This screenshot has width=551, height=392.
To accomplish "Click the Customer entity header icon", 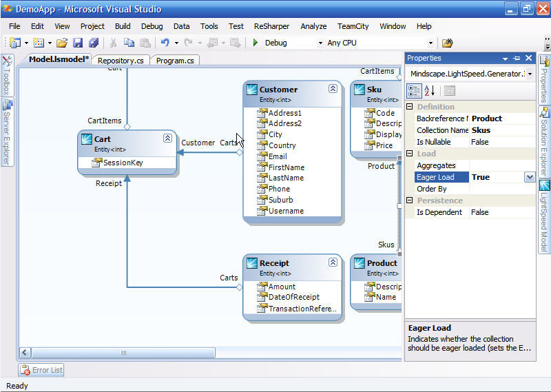I will (252, 90).
